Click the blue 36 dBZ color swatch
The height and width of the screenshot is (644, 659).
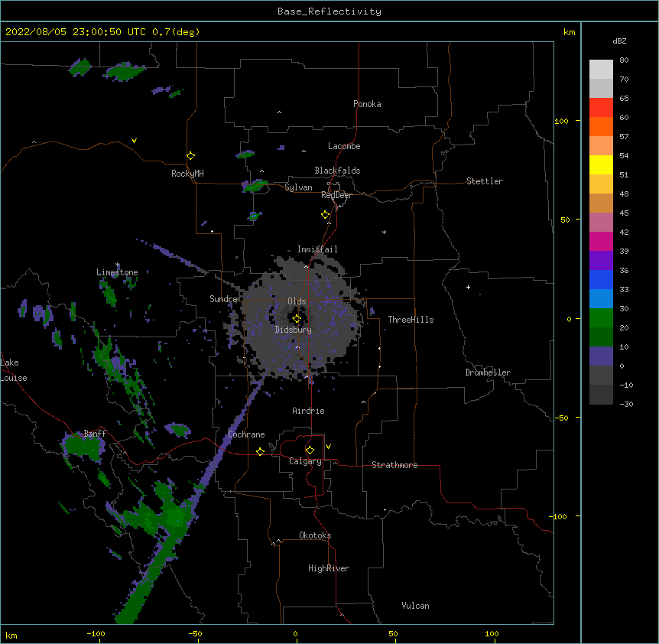(601, 279)
